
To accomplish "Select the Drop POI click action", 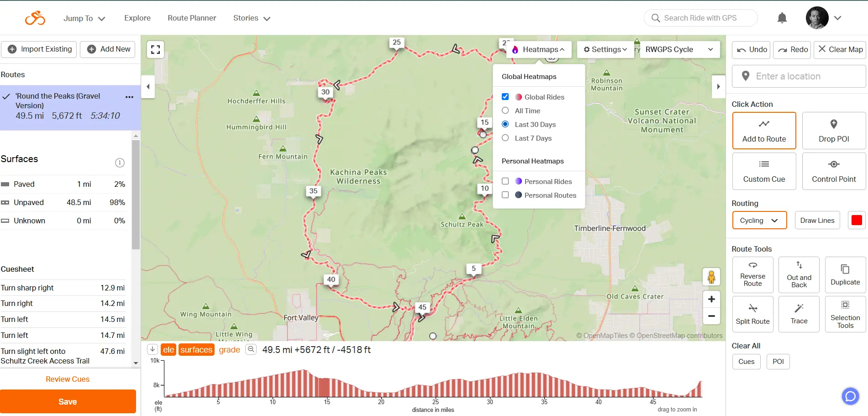I will pyautogui.click(x=833, y=130).
